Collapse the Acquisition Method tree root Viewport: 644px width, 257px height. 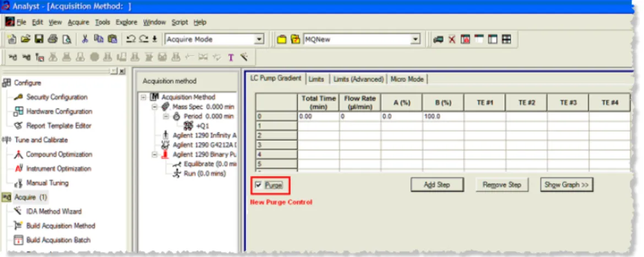(x=143, y=97)
